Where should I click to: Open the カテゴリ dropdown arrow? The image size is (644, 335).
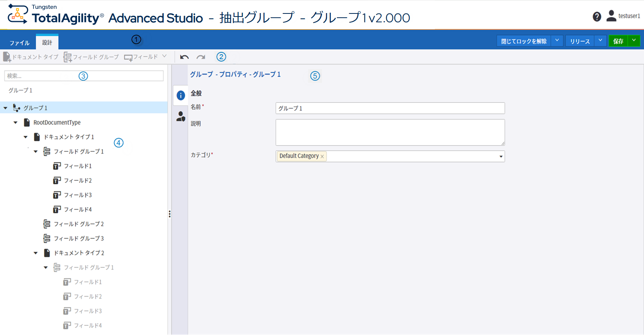coord(501,157)
